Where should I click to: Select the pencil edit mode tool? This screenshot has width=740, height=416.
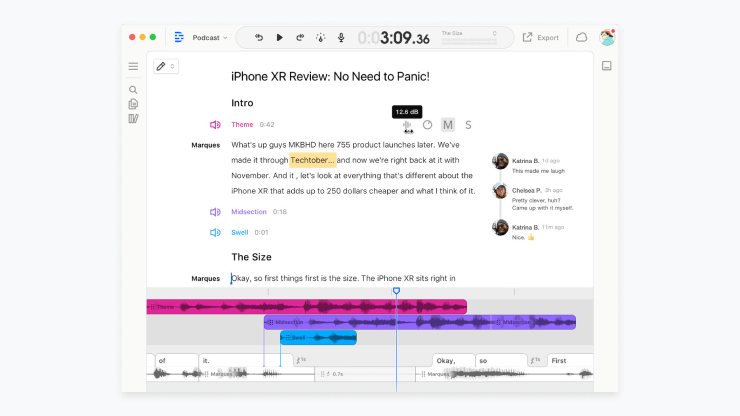point(161,66)
